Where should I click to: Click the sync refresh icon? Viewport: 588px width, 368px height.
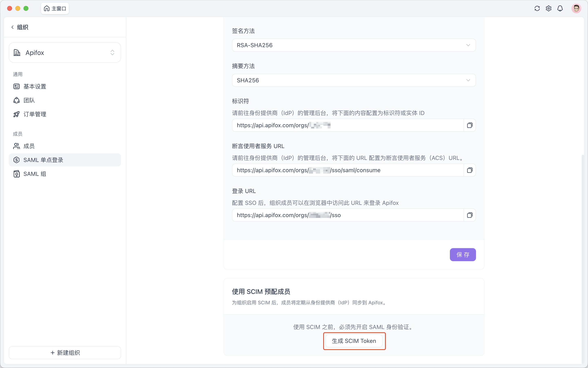tap(537, 8)
